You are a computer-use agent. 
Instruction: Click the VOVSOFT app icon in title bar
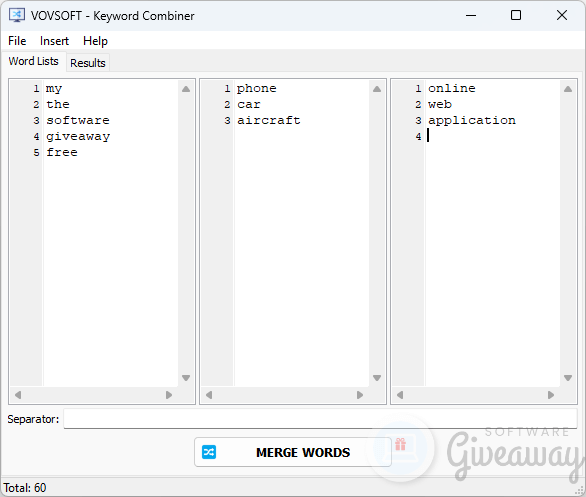pyautogui.click(x=17, y=15)
